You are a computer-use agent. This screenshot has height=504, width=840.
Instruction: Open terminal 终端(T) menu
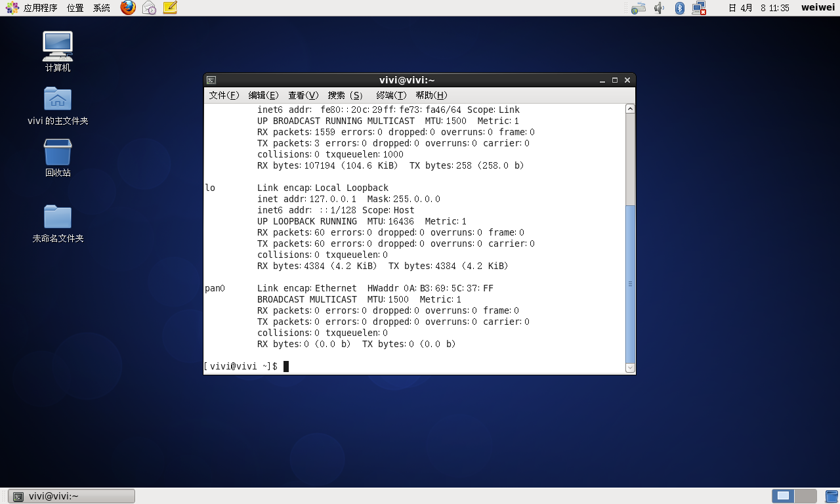[x=391, y=95]
